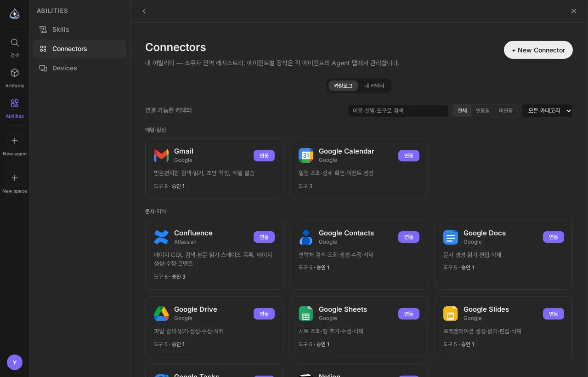Click the Gmail card title text

[184, 151]
